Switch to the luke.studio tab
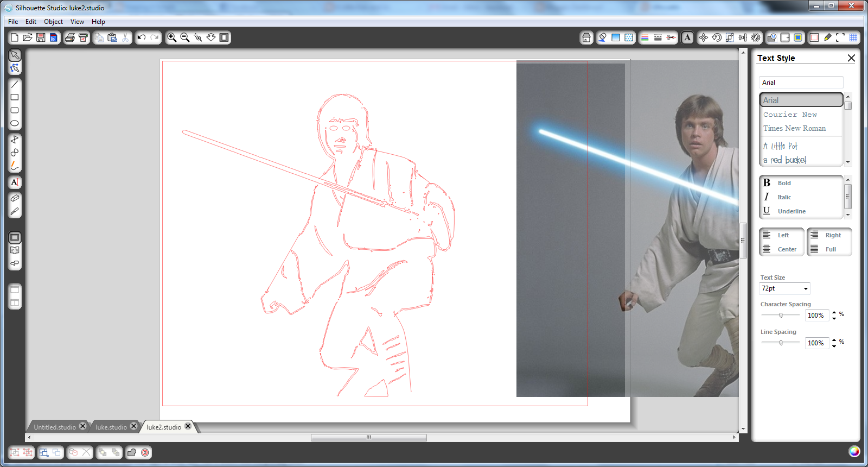 click(x=111, y=427)
